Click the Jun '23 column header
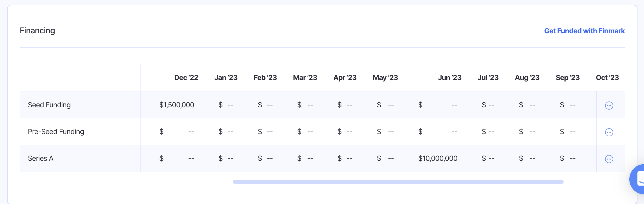Image resolution: width=644 pixels, height=204 pixels. click(450, 78)
